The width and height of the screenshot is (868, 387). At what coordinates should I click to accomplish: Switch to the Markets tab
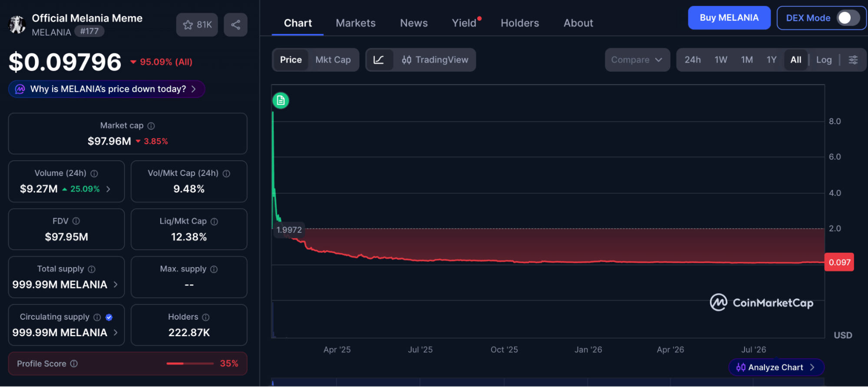[356, 23]
